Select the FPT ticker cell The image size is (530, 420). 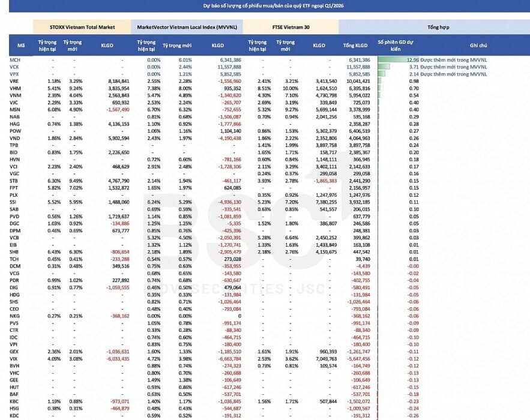(x=14, y=188)
